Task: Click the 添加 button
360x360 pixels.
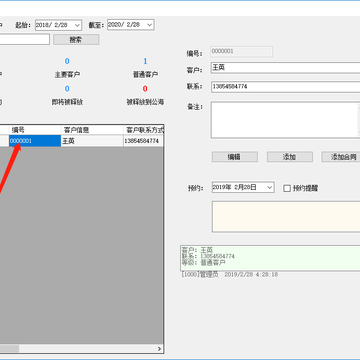Action: pyautogui.click(x=290, y=157)
